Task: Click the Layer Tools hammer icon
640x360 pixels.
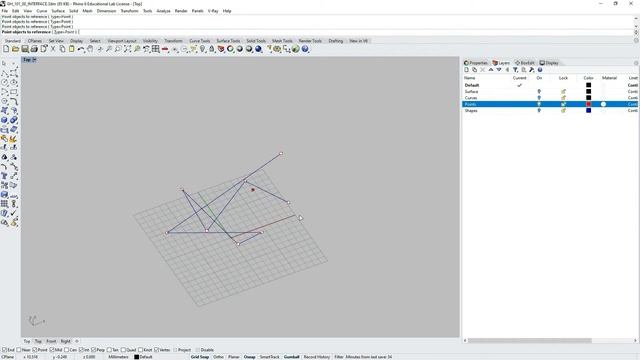Action: coord(531,70)
